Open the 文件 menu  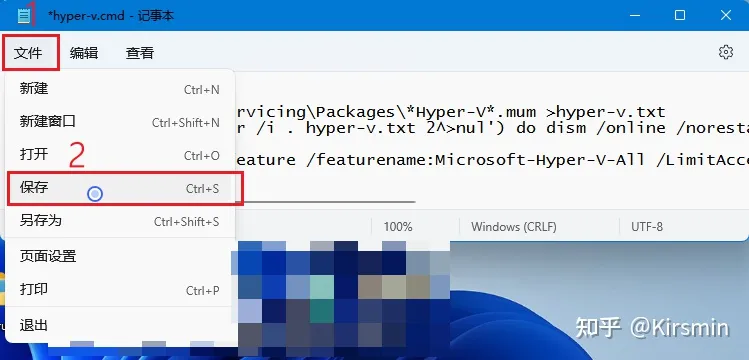click(x=28, y=53)
